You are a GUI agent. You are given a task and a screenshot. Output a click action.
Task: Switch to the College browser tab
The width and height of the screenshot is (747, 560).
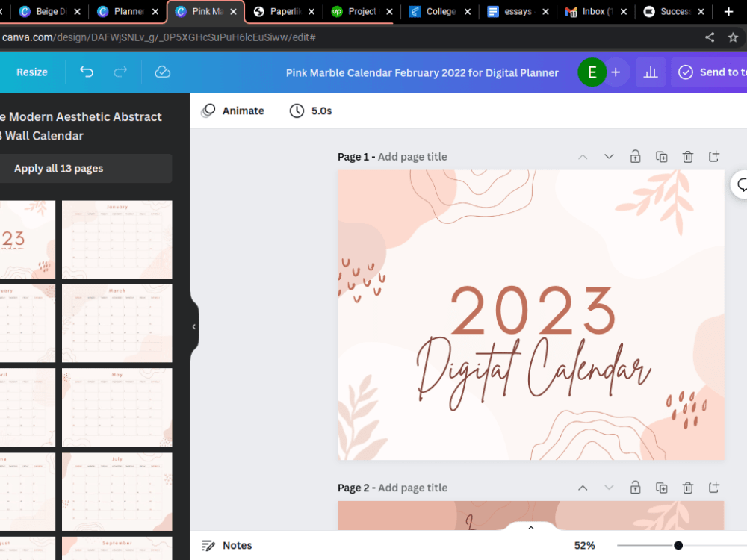point(441,12)
